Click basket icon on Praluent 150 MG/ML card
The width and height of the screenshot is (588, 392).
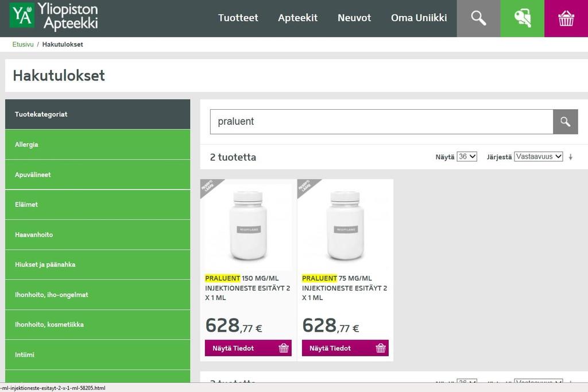coord(284,348)
